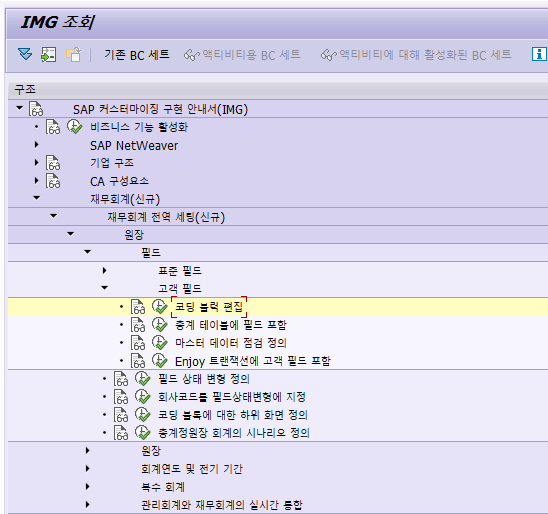548x514 pixels.
Task: Click the 기존 BC 세트 button
Action: pyautogui.click(x=137, y=55)
